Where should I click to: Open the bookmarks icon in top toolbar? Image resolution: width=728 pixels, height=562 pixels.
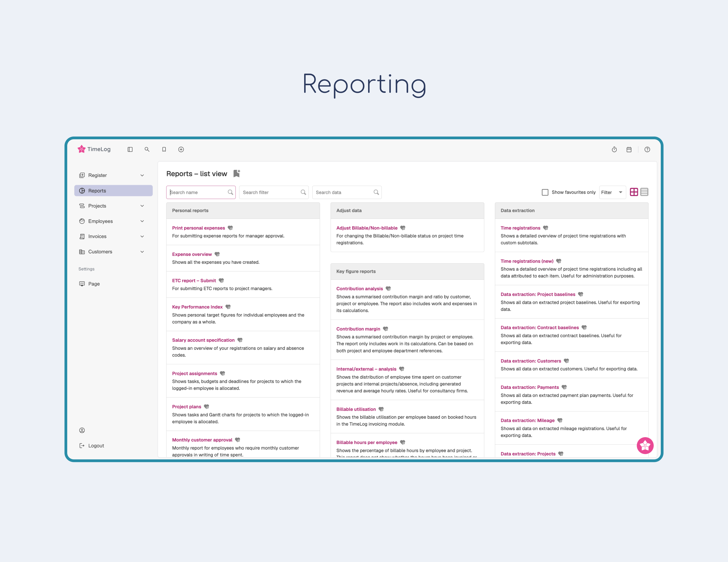[164, 150]
